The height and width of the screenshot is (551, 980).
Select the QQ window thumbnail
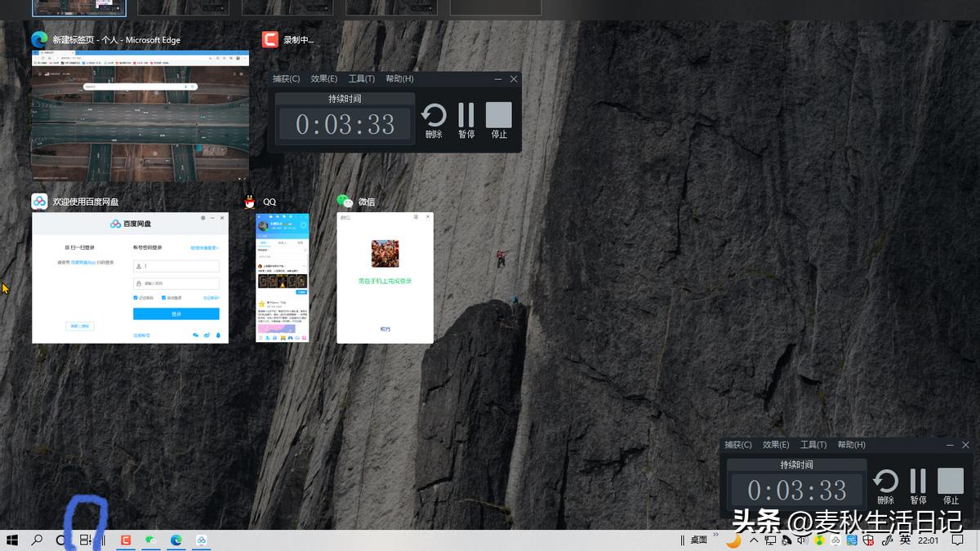click(x=283, y=278)
